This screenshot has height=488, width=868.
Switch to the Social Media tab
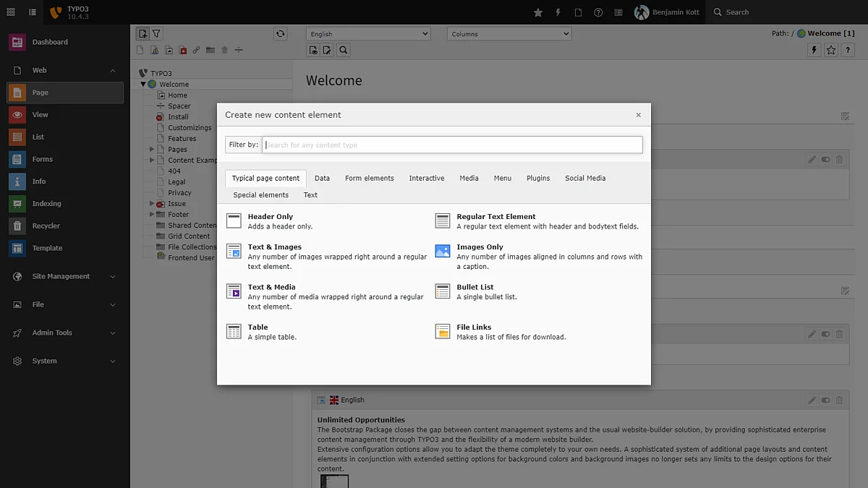tap(584, 178)
